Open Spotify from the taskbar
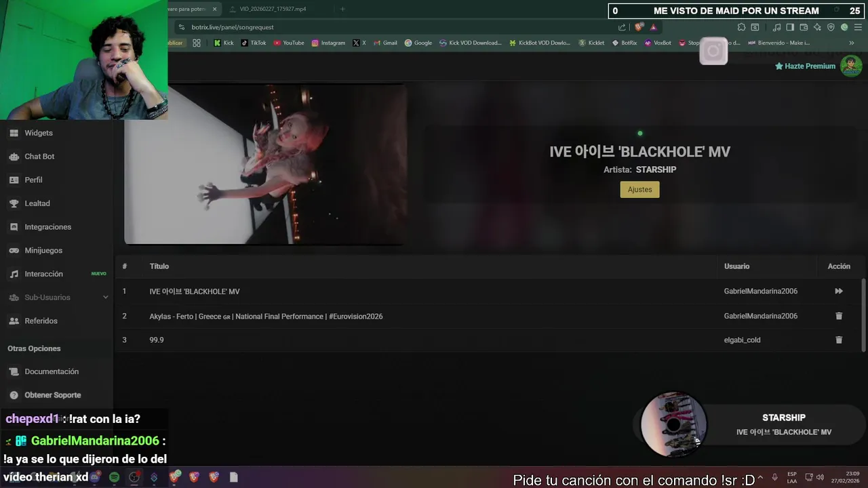Screen dimensions: 868x488 [114, 477]
